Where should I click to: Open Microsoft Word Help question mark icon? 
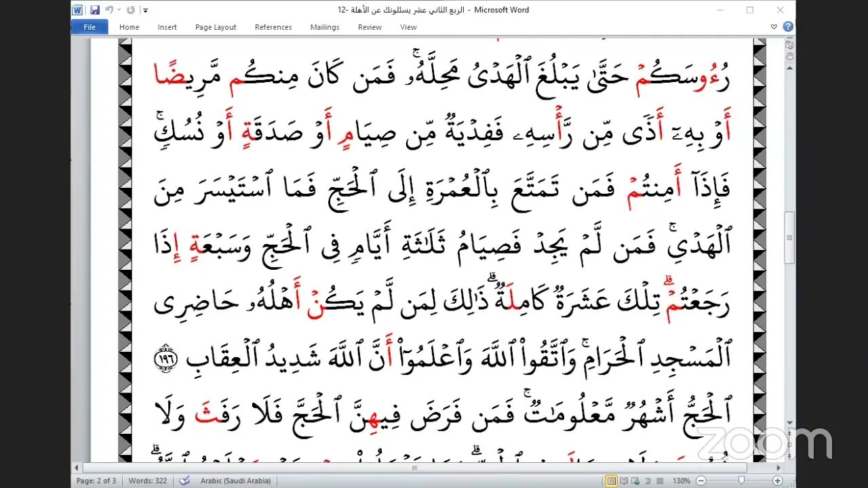[x=787, y=27]
